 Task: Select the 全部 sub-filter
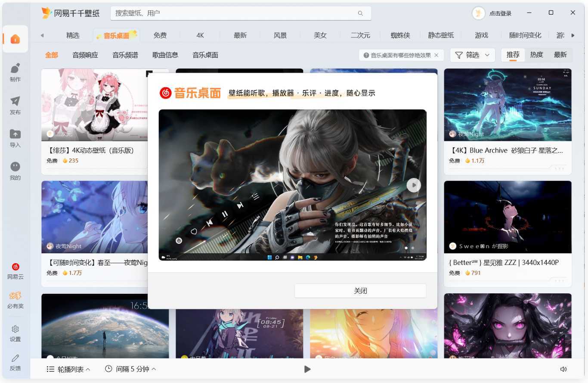tap(52, 55)
